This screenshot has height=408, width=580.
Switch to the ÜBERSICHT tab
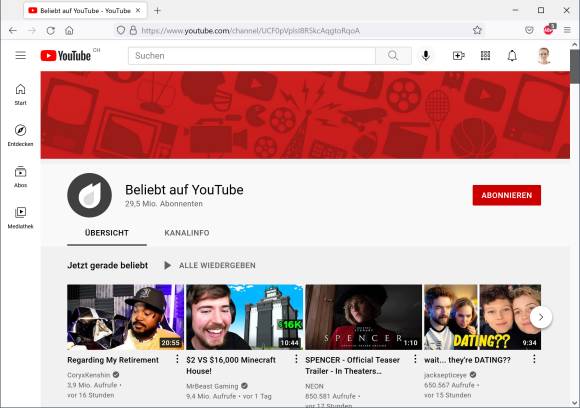click(107, 233)
